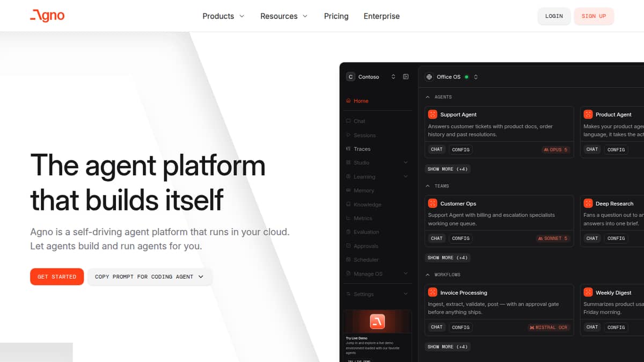Click the Sessions icon in the sidebar

(348, 135)
